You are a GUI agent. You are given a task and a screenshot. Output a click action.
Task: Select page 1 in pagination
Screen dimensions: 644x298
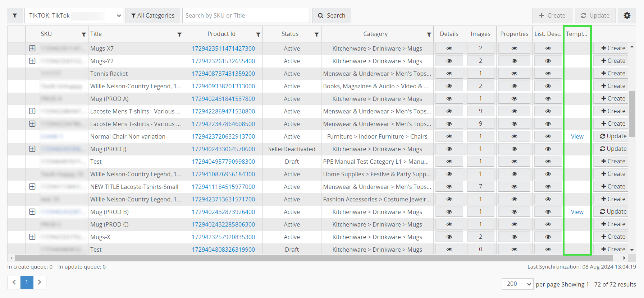27,282
